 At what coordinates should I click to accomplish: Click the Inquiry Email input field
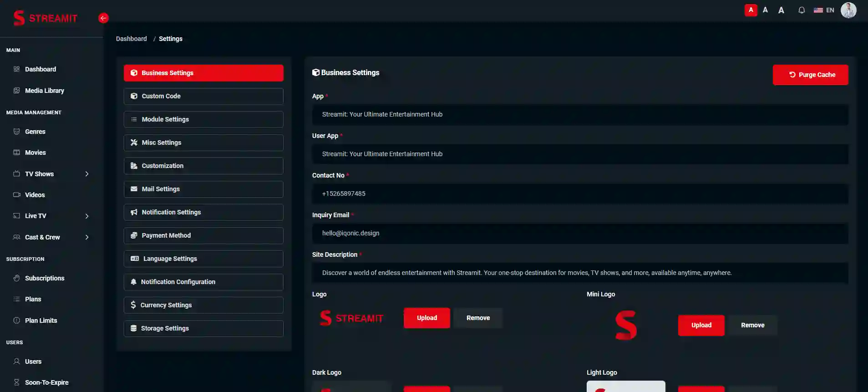click(x=580, y=233)
